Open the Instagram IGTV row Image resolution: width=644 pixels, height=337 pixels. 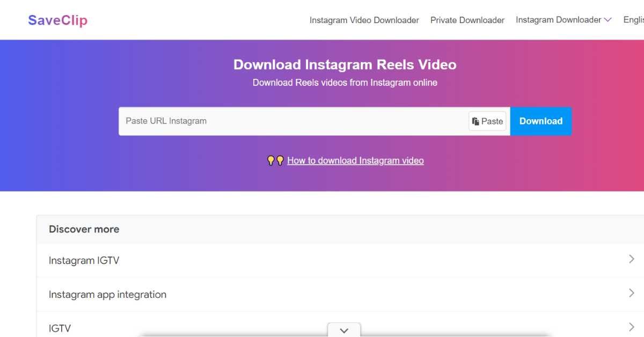pyautogui.click(x=340, y=260)
